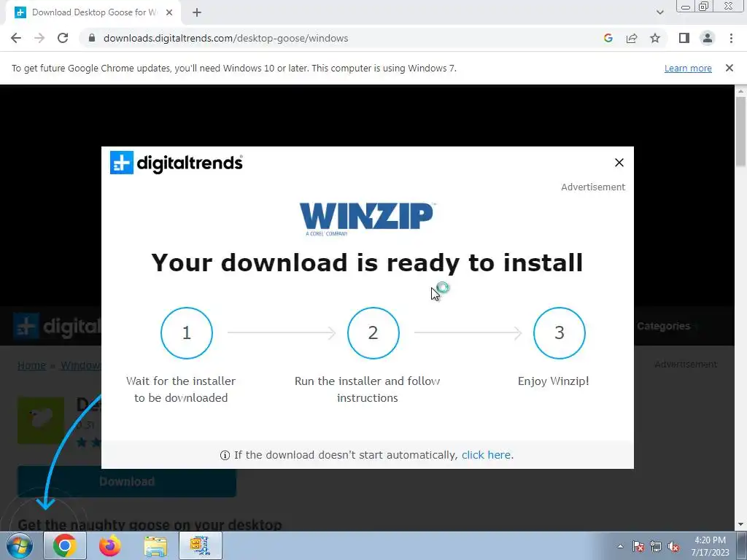Select 'Your download is ready to install' heading

coord(367,262)
